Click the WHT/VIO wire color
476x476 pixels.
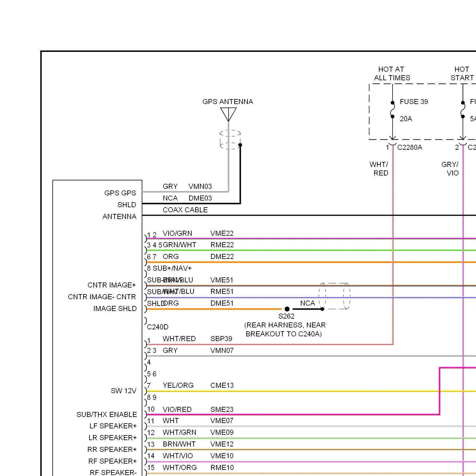coord(178,456)
